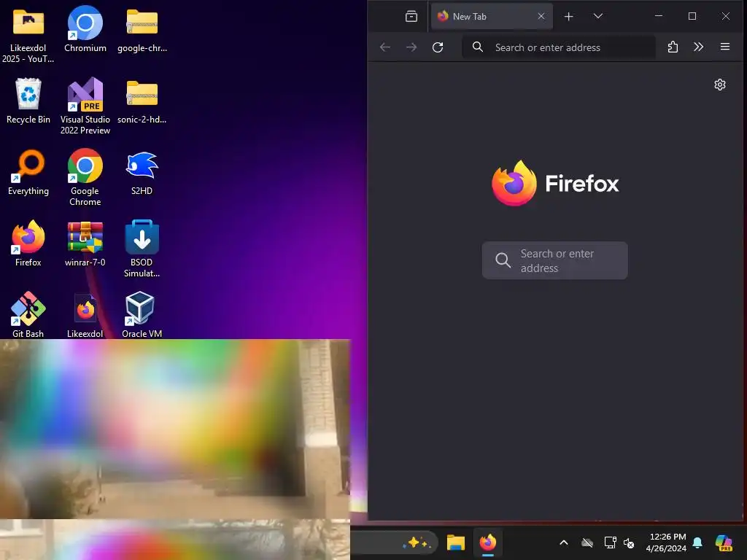This screenshot has width=747, height=560.
Task: Open the google-chr... zip folder icon
Action: click(x=142, y=29)
